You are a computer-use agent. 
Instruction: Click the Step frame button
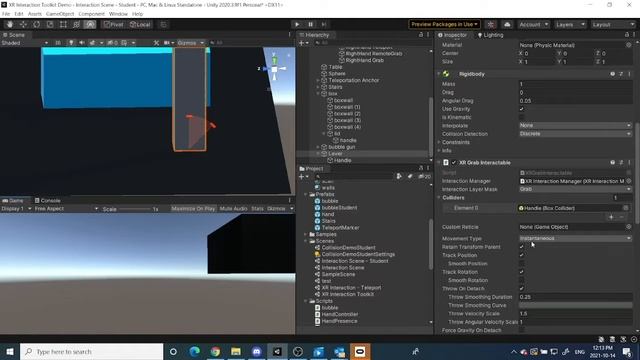coord(324,24)
